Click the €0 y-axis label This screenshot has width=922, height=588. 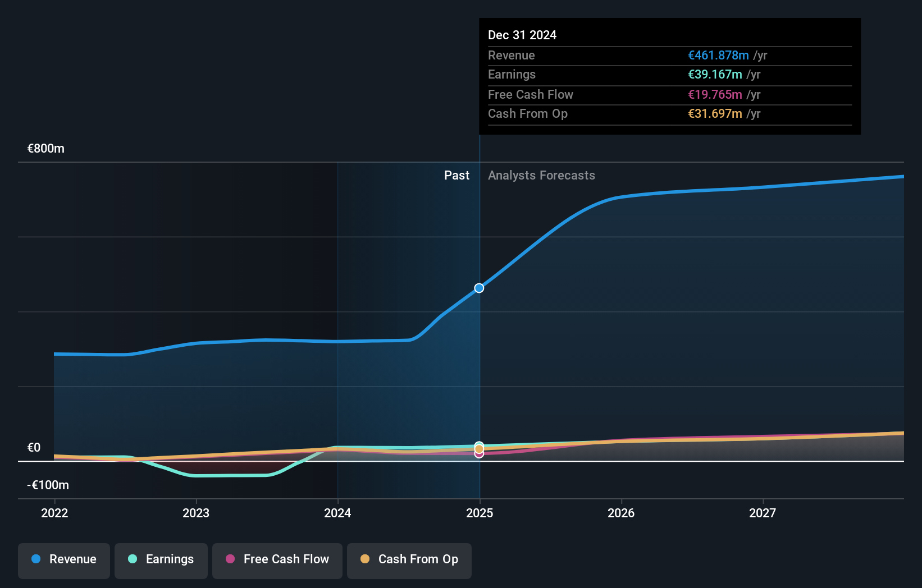[34, 447]
